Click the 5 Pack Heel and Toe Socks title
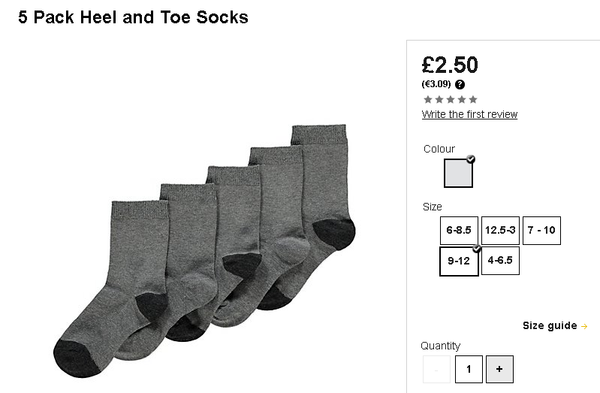Image resolution: width=600 pixels, height=393 pixels. [133, 18]
